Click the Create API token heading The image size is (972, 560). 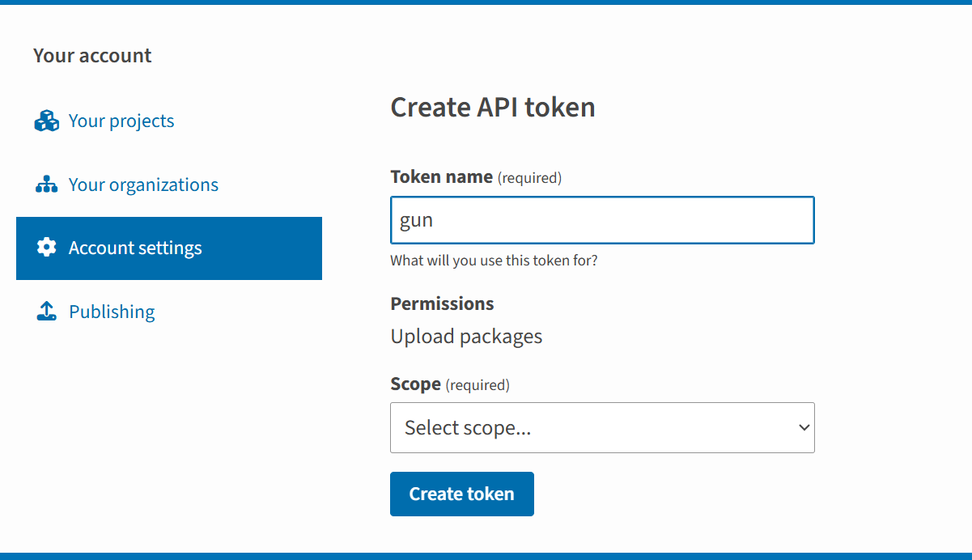493,107
